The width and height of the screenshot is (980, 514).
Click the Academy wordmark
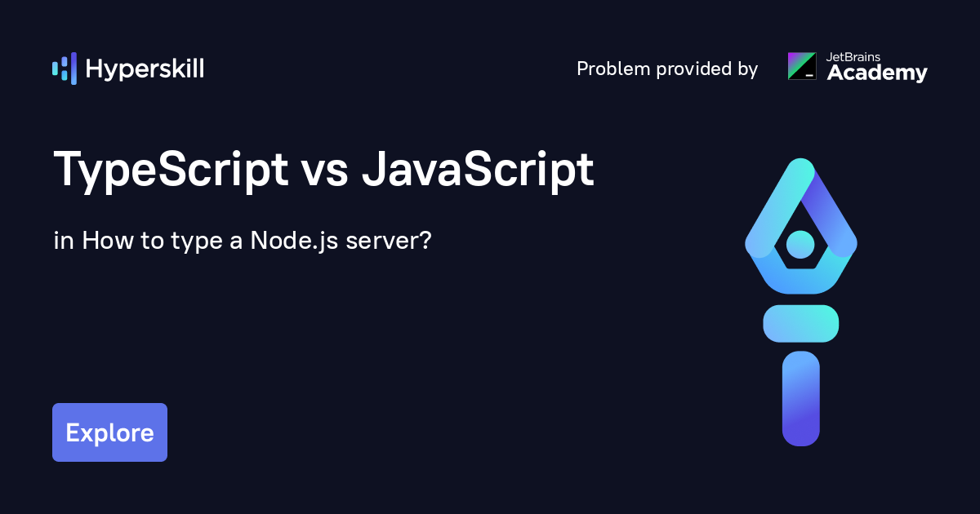click(x=877, y=74)
